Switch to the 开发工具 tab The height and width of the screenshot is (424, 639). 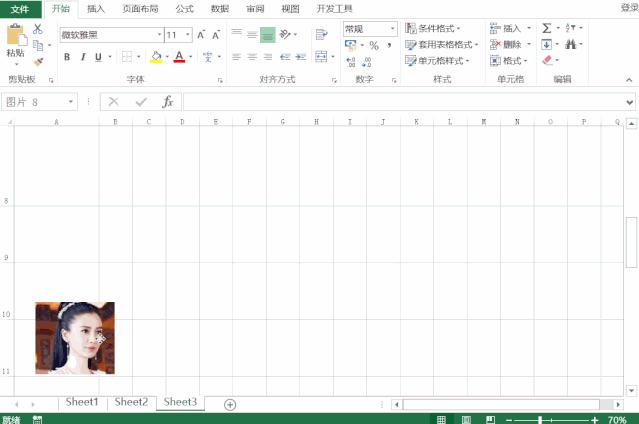[334, 9]
